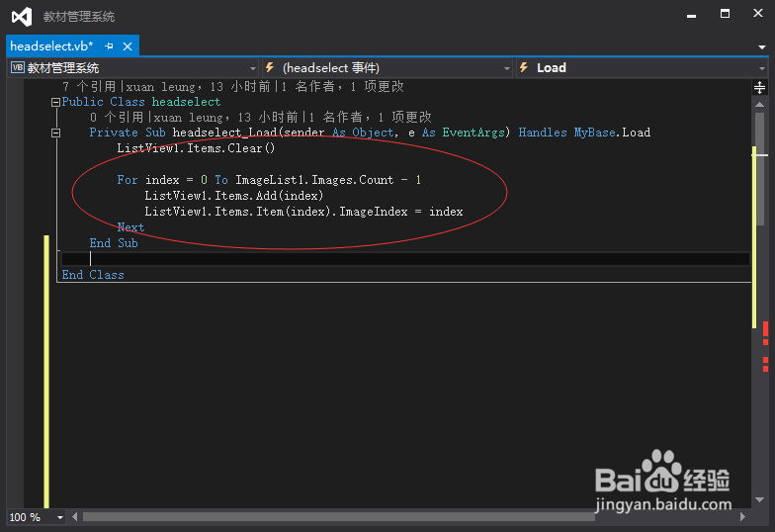Click the editor split window handle
775x532 pixels.
[x=759, y=88]
